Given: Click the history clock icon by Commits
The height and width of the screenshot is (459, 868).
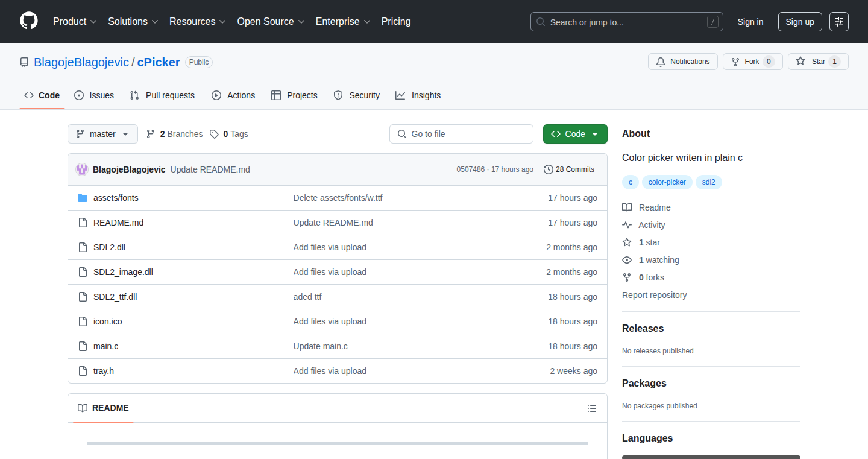Looking at the screenshot, I should pos(548,169).
